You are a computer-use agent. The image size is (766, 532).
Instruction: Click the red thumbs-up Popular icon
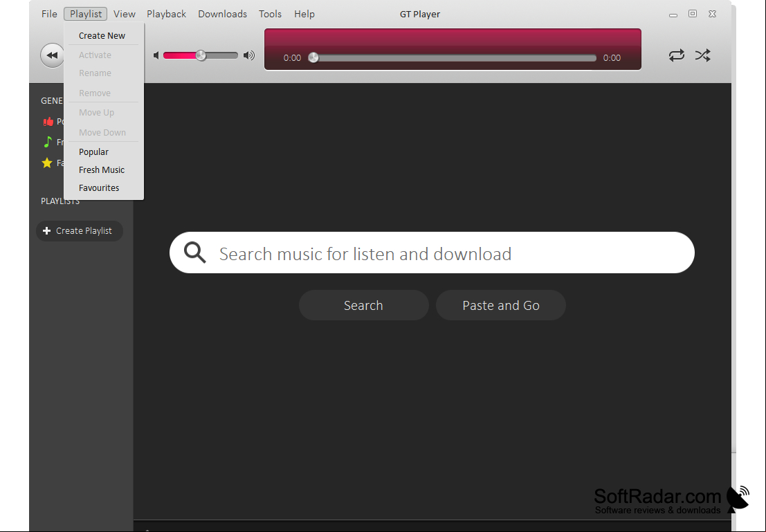click(x=48, y=122)
